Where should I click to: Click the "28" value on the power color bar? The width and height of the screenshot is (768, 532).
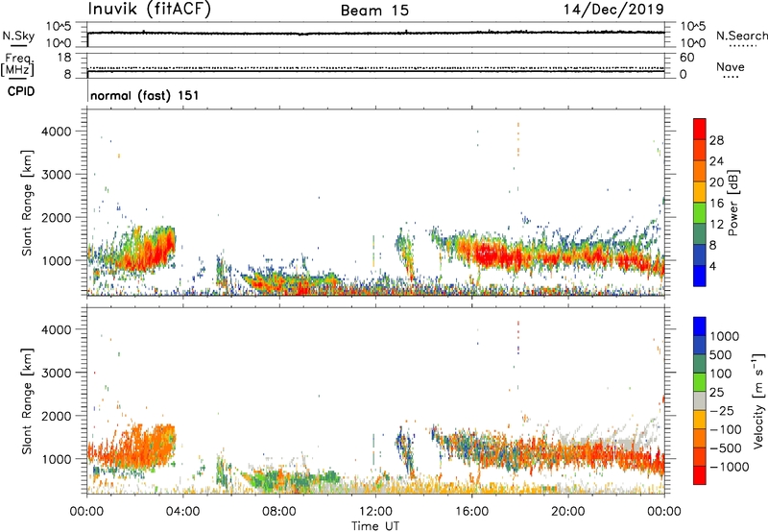click(x=716, y=140)
